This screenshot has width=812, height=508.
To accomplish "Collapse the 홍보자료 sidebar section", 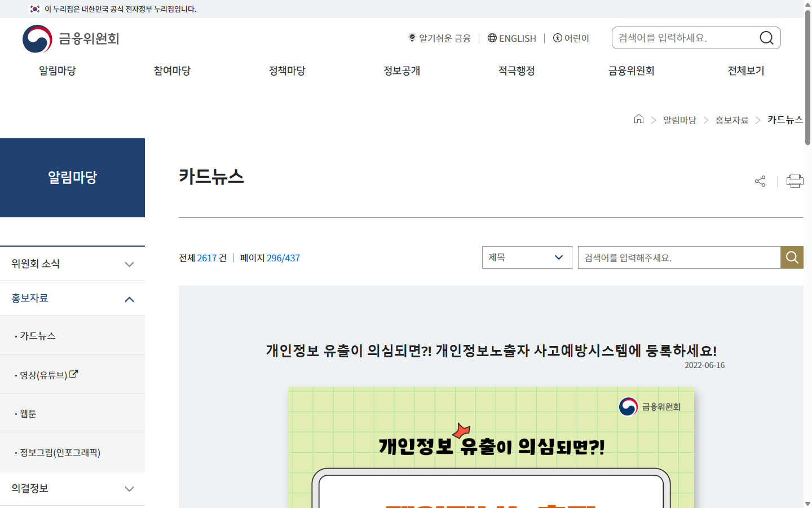I will (72, 299).
